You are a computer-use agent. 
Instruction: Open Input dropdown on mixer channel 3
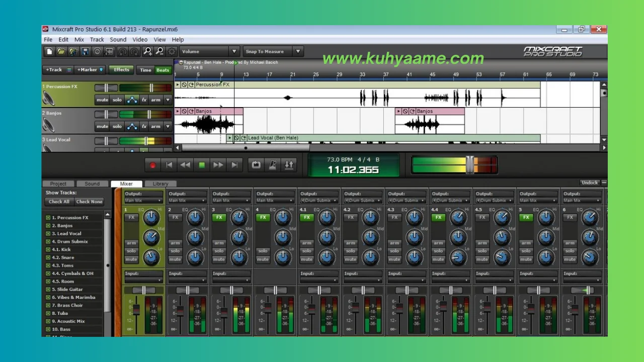pyautogui.click(x=231, y=280)
